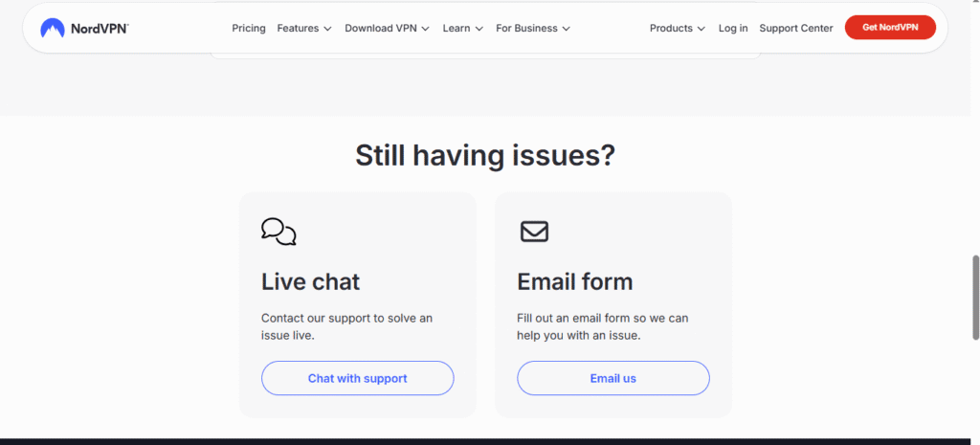
Task: Open the Features menu item
Action: pos(299,28)
